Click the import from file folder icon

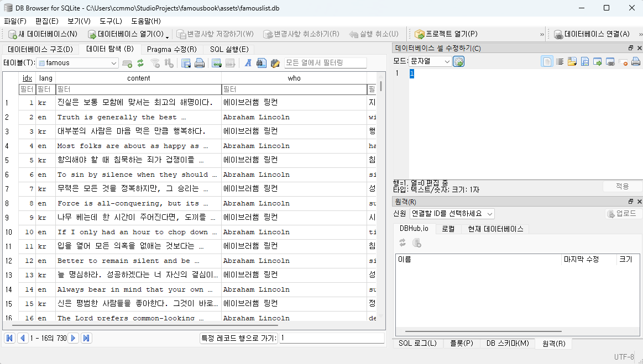coord(572,62)
